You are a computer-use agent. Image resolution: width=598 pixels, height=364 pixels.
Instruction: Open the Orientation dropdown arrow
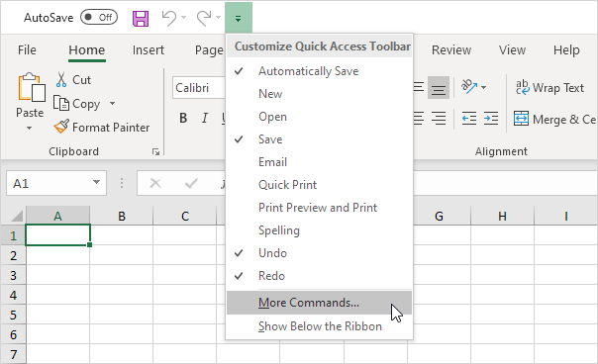[483, 87]
